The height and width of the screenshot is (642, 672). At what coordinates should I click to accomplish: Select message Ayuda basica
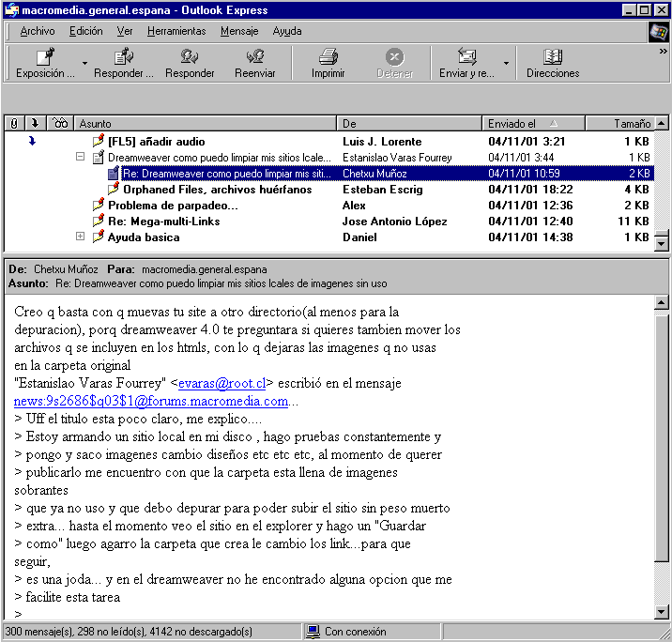144,237
